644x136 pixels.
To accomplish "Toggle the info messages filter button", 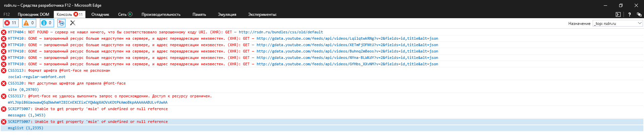I will [x=47, y=23].
